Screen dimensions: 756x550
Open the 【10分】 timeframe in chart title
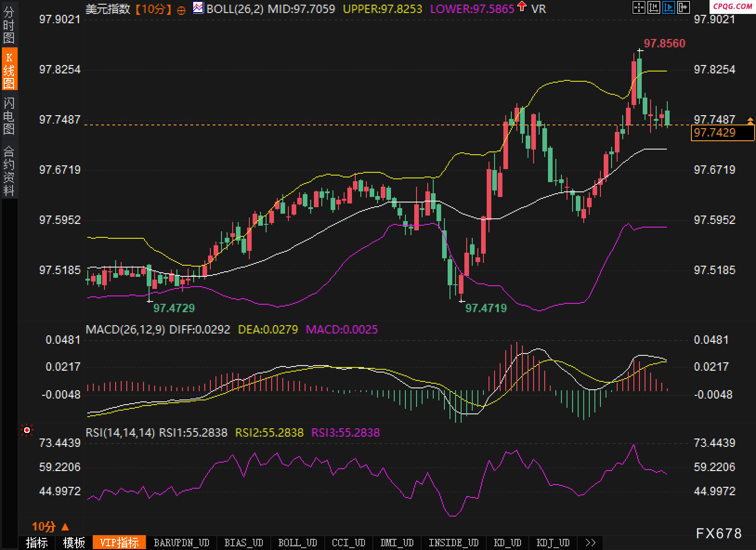tap(153, 9)
